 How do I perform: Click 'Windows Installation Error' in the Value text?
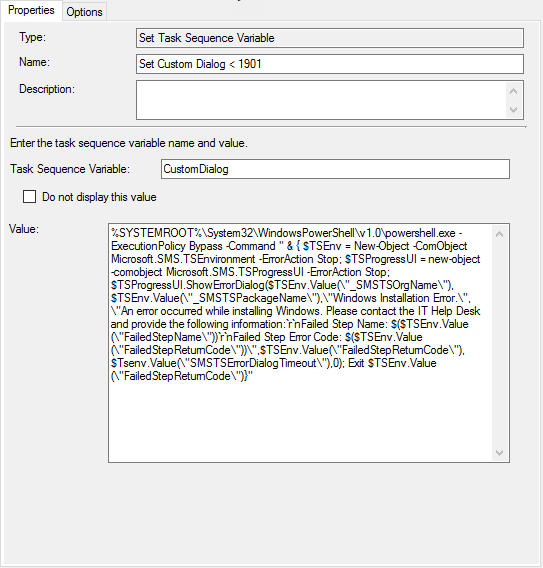[394, 298]
